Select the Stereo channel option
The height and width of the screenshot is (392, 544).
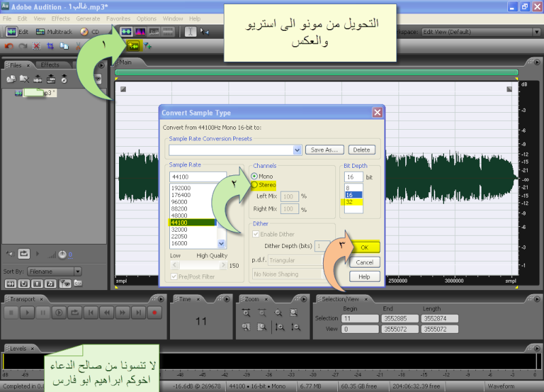click(x=256, y=185)
